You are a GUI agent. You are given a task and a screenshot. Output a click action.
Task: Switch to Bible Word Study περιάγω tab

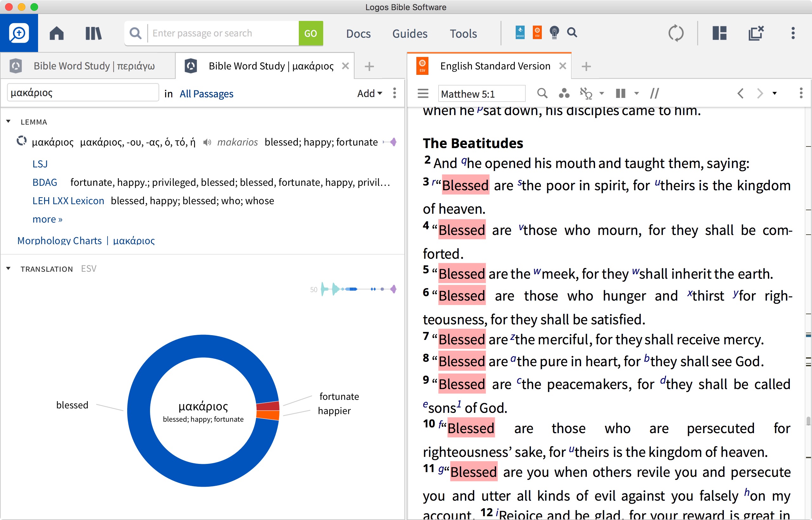pos(88,66)
